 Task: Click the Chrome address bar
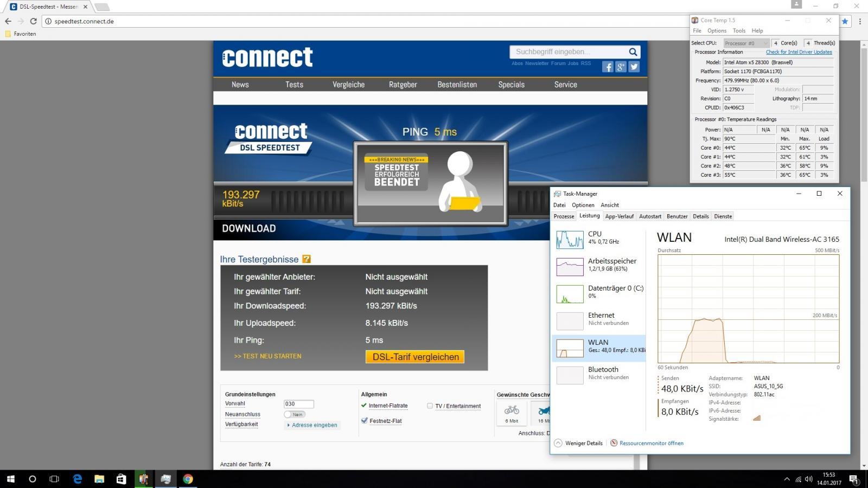[x=362, y=21]
